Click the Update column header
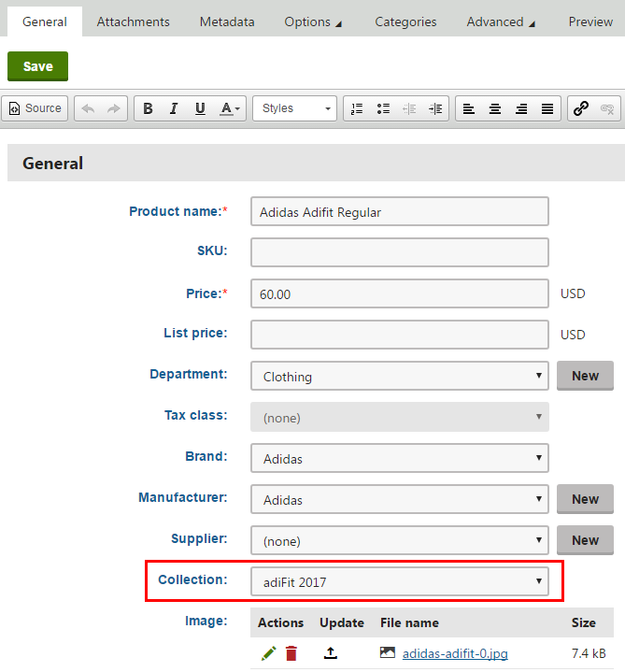The height and width of the screenshot is (672, 625). click(x=342, y=622)
